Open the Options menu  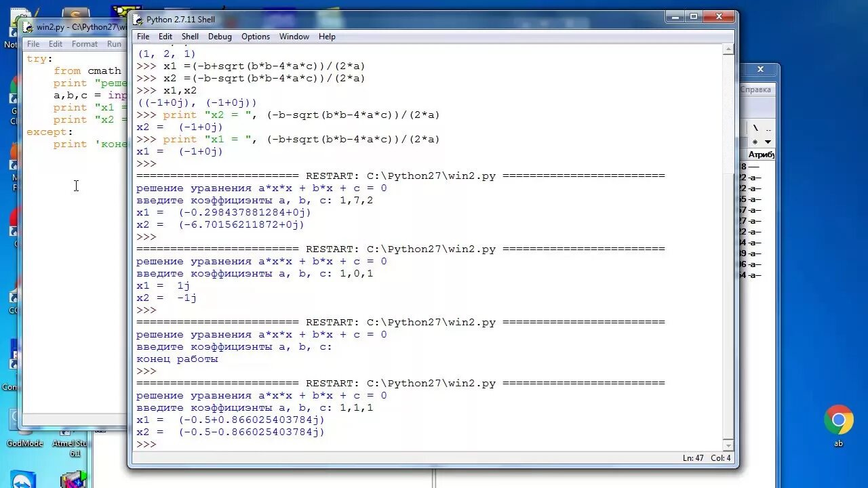[x=256, y=37]
